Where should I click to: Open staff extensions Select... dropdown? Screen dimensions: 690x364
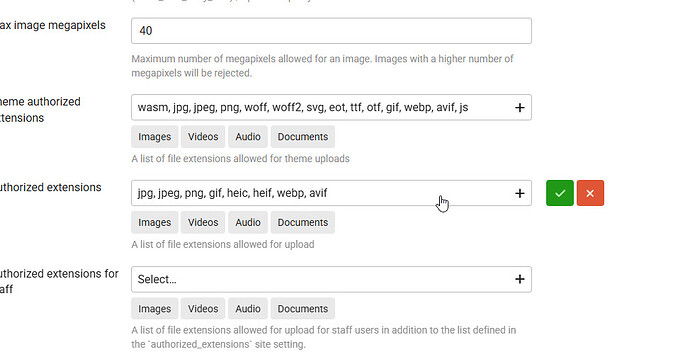click(x=331, y=279)
